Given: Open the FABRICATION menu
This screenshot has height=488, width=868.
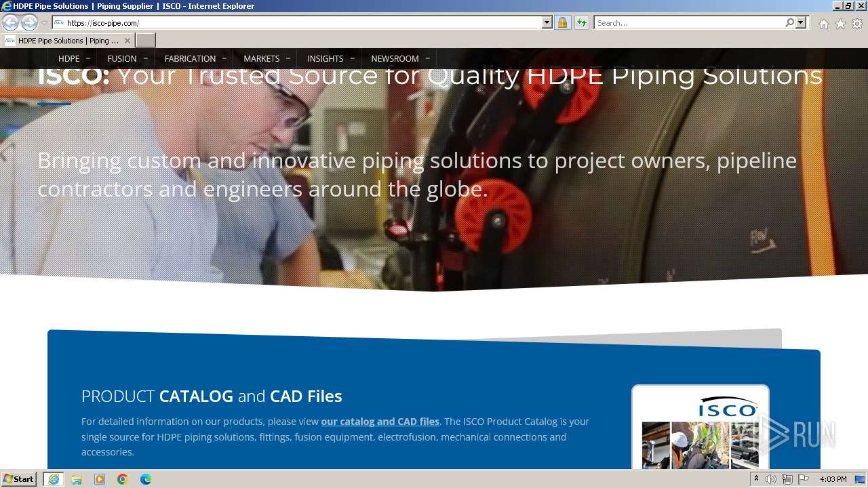Looking at the screenshot, I should [x=190, y=58].
